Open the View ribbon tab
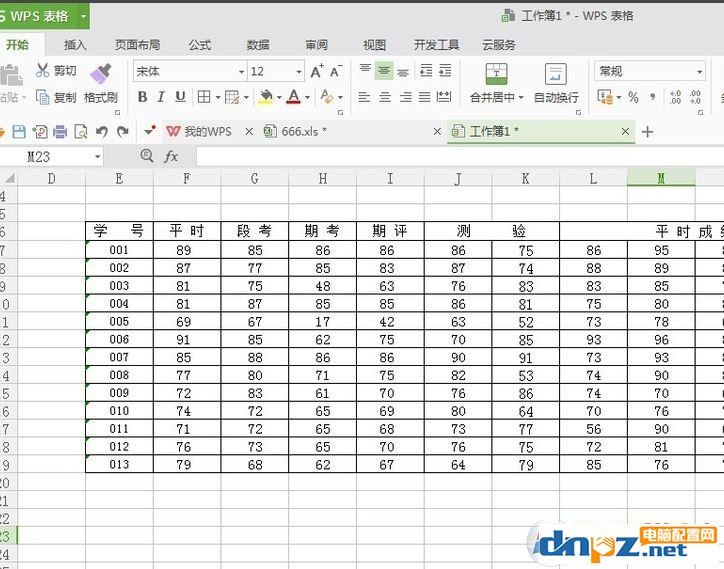 [x=374, y=45]
